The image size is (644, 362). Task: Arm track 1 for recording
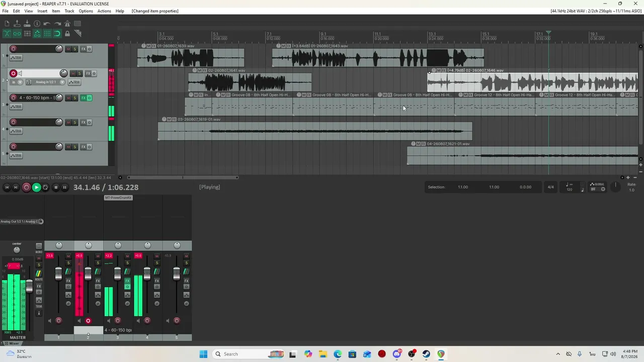pos(13,49)
